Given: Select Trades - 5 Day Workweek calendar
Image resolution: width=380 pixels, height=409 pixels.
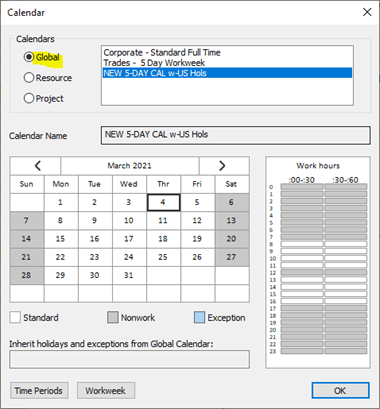Looking at the screenshot, I should pos(227,63).
